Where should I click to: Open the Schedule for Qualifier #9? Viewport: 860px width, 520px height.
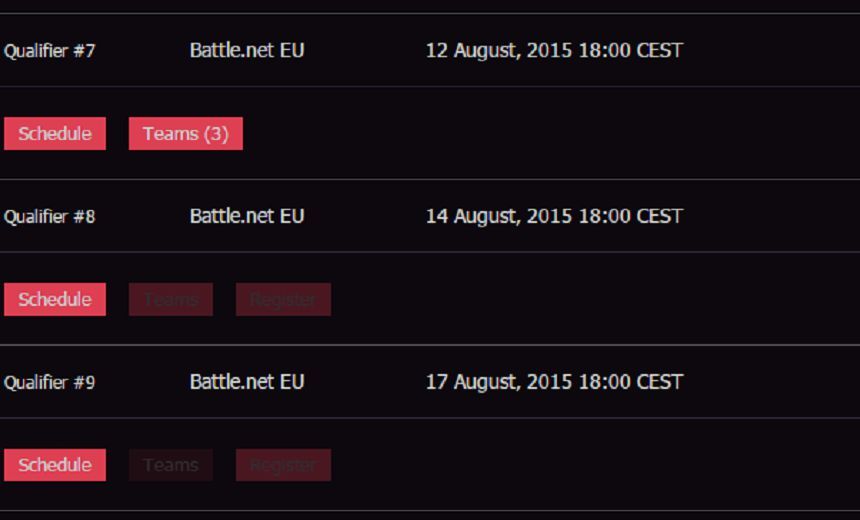(x=55, y=465)
